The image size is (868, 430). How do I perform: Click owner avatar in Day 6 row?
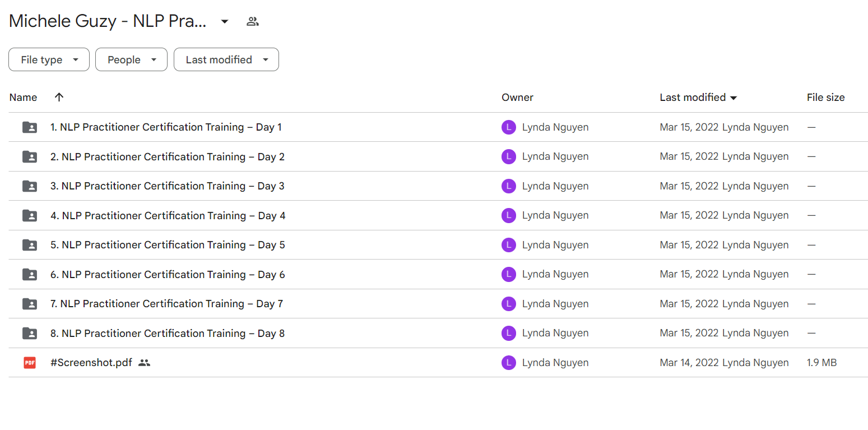[x=508, y=274]
